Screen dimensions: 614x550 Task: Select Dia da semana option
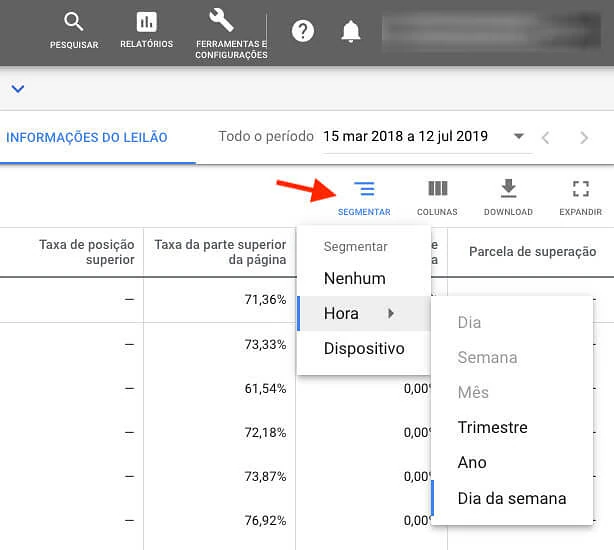pos(512,498)
